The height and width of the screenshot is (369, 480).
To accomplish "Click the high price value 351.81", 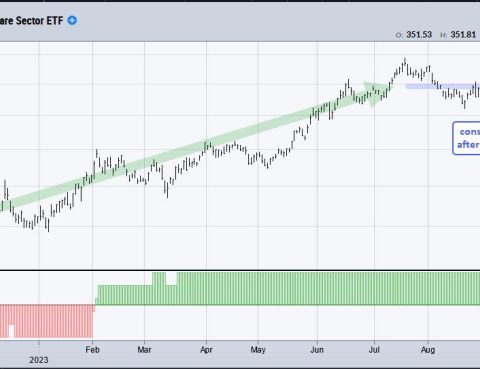I will (463, 35).
